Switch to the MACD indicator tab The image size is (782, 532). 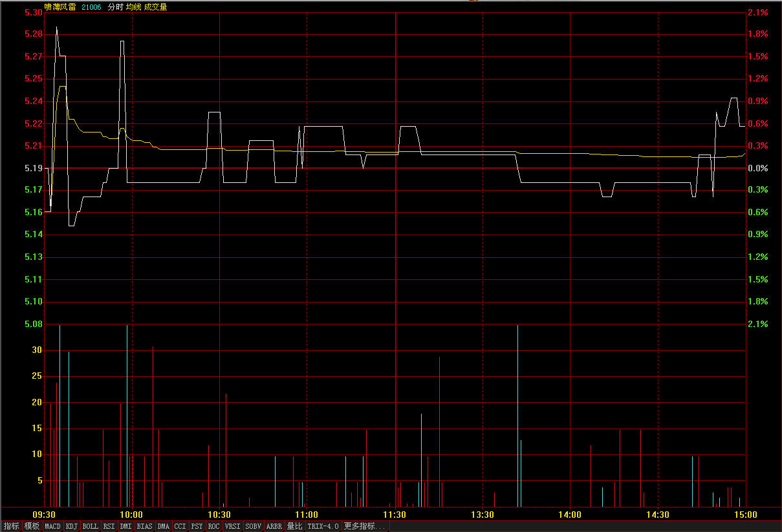[x=52, y=526]
